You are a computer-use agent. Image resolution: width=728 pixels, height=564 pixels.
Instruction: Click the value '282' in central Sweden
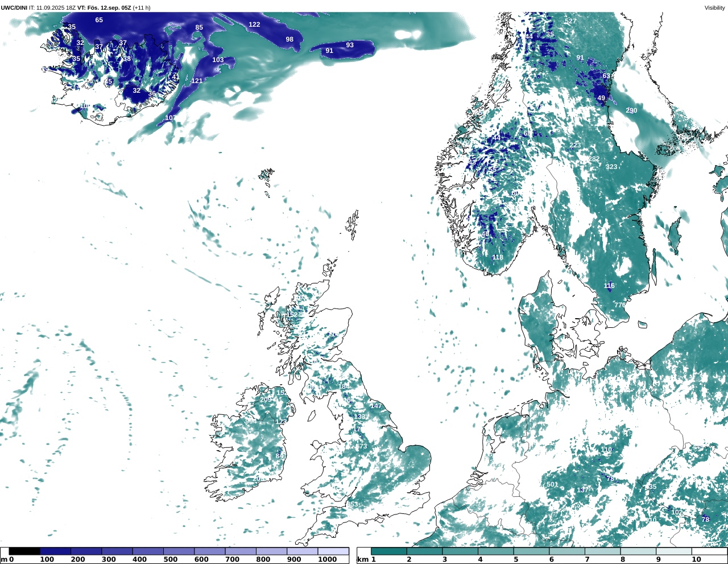coord(594,159)
